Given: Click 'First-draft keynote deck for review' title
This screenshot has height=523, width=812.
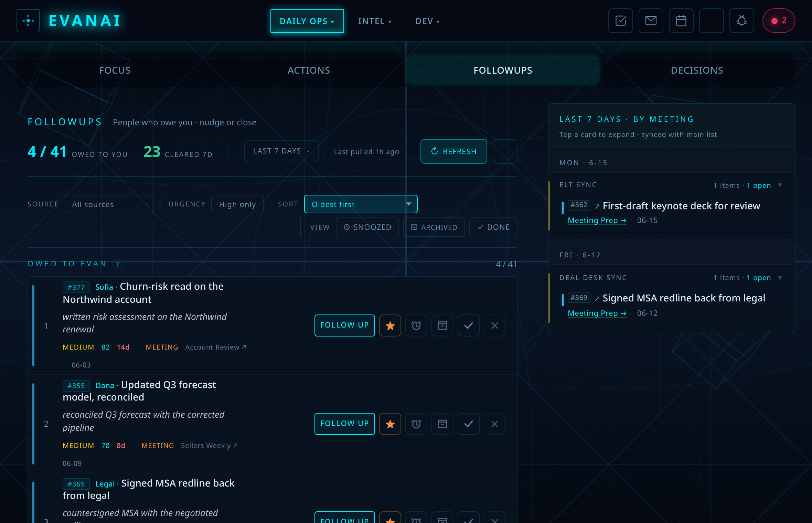Looking at the screenshot, I should (681, 206).
